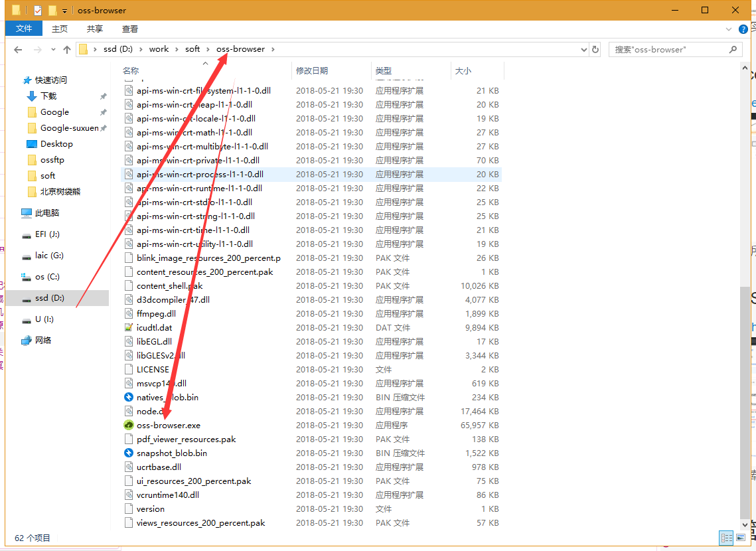Open the Quick Access Toolbar customize dropdown
The width and height of the screenshot is (756, 551).
pyautogui.click(x=64, y=11)
